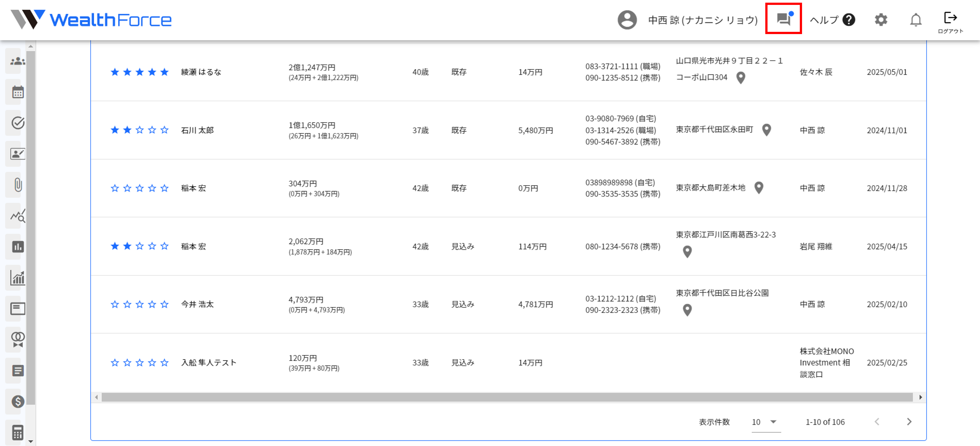Open the ヘルプ help menu

[x=832, y=19]
